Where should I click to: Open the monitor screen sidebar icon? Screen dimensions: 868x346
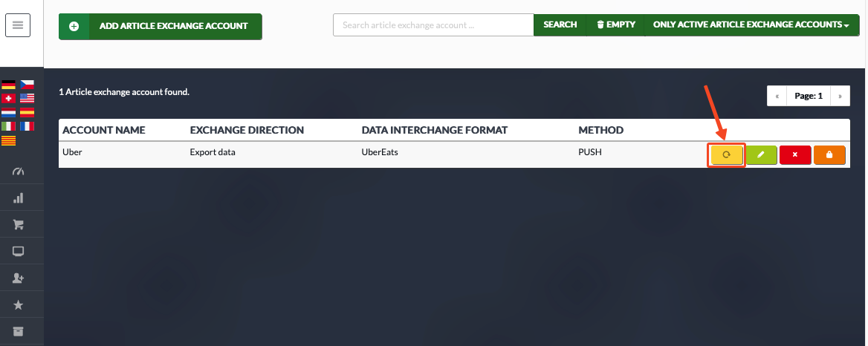pyautogui.click(x=19, y=252)
